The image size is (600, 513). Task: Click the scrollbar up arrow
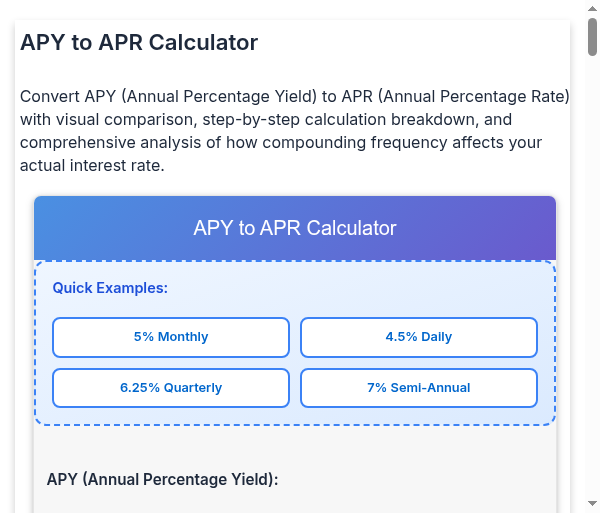[592, 8]
